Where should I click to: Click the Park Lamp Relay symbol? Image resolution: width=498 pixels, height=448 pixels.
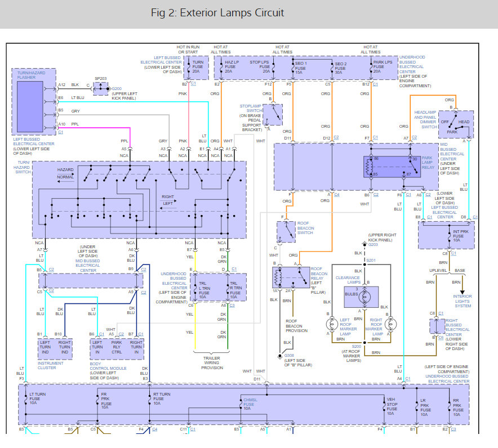[x=392, y=166]
